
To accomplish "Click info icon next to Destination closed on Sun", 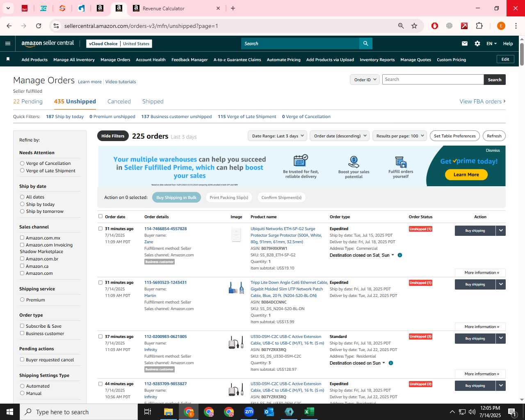I will pyautogui.click(x=391, y=363).
